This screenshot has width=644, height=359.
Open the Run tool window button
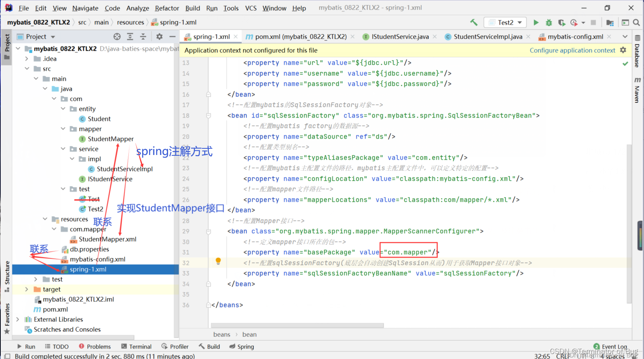(26, 347)
